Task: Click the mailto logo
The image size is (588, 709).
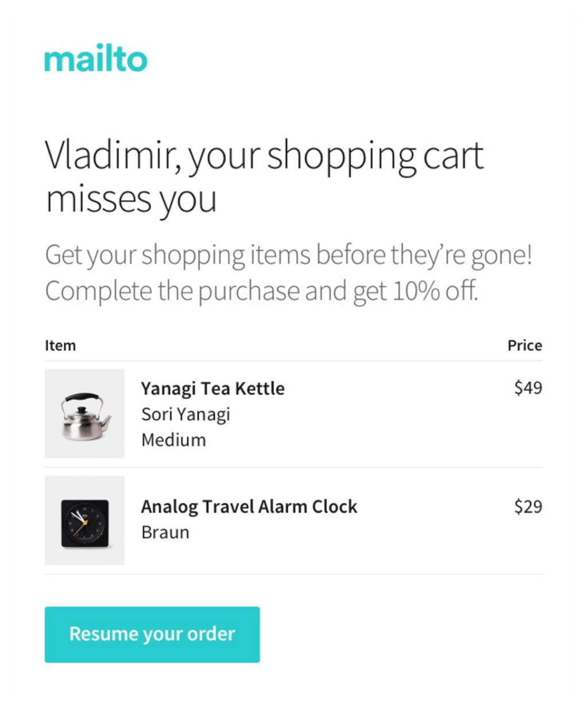Action: coord(96,59)
